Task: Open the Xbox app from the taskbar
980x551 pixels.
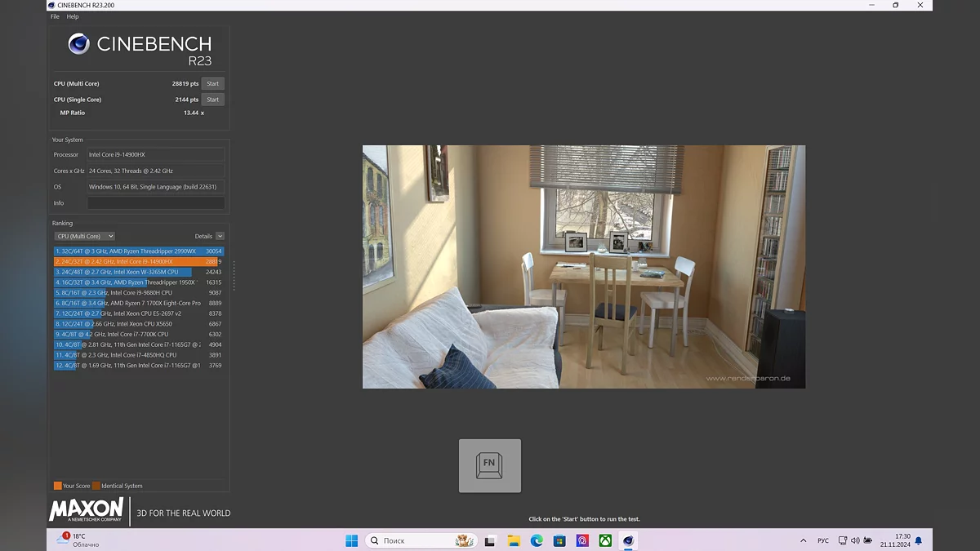Action: click(x=605, y=540)
